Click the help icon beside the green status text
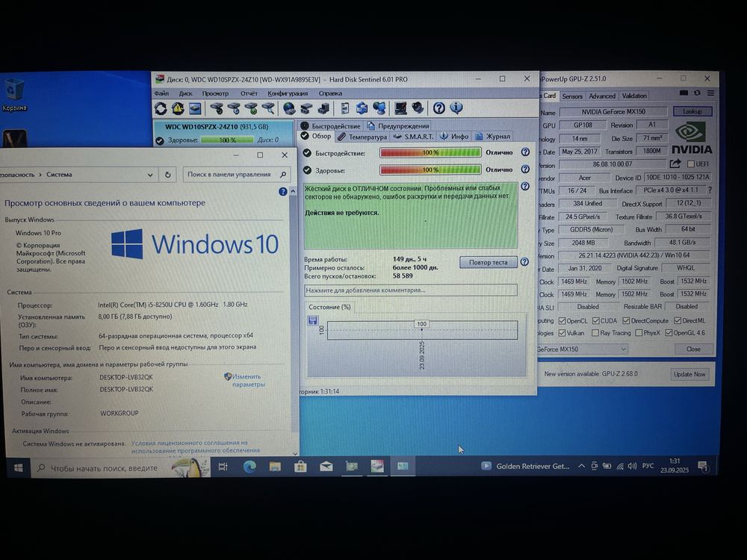 (525, 187)
